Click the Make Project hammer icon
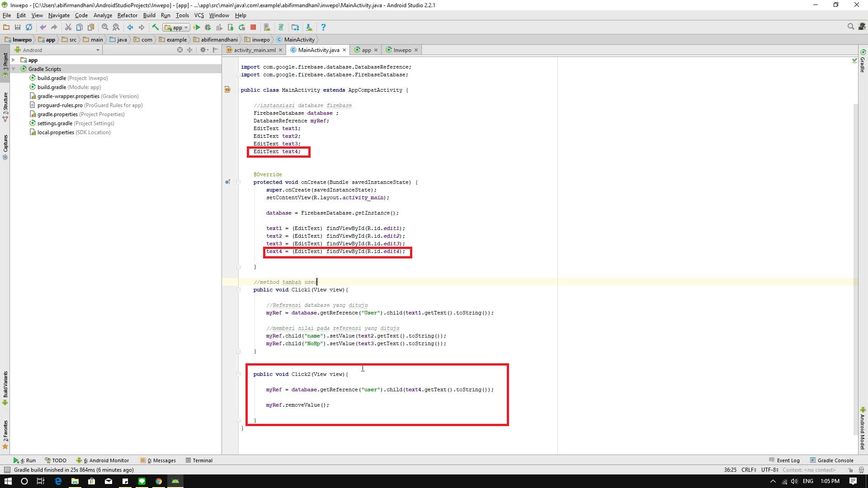Viewport: 868px width, 488px height. pyautogui.click(x=156, y=27)
